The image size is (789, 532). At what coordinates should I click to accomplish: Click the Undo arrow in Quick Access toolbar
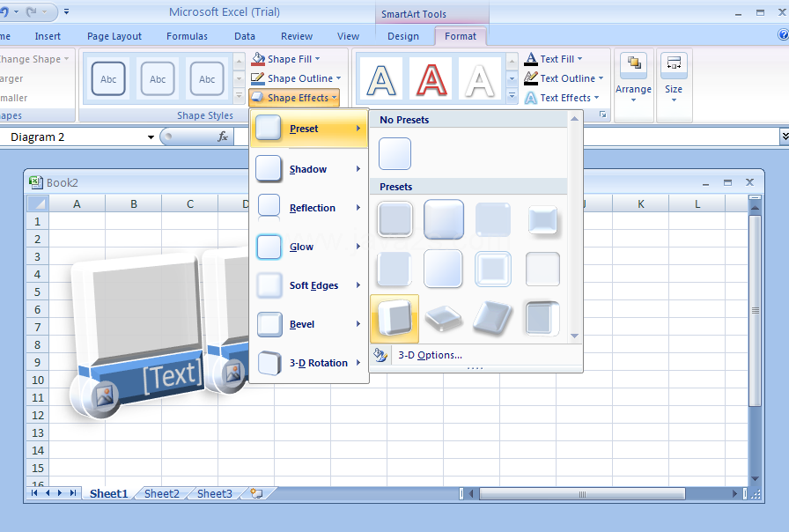pos(5,11)
